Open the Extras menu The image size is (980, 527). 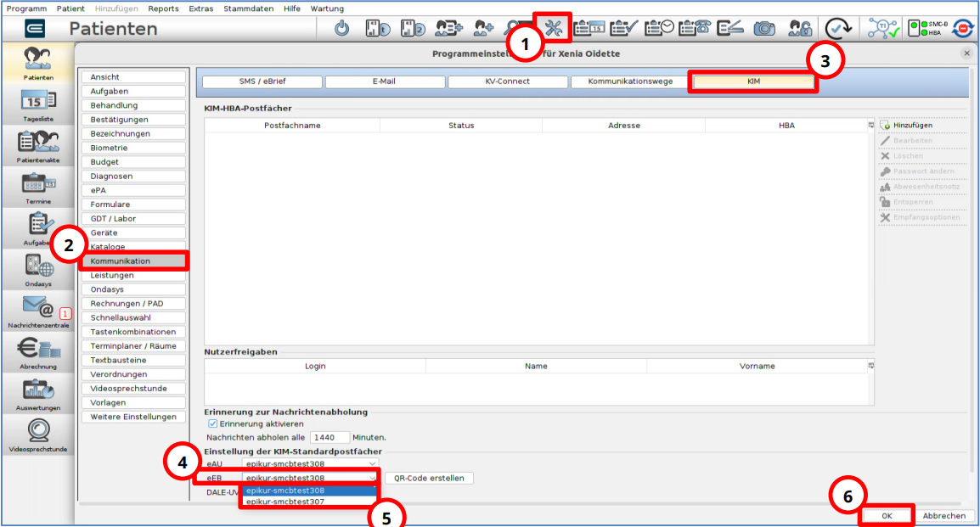pyautogui.click(x=200, y=8)
